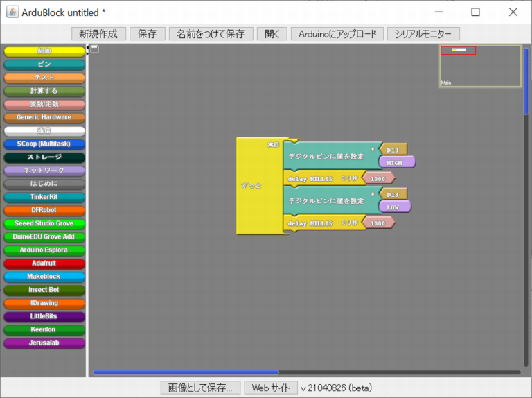Select the yellow ずっと loop block
Screen dimensions: 532x398
[253, 186]
